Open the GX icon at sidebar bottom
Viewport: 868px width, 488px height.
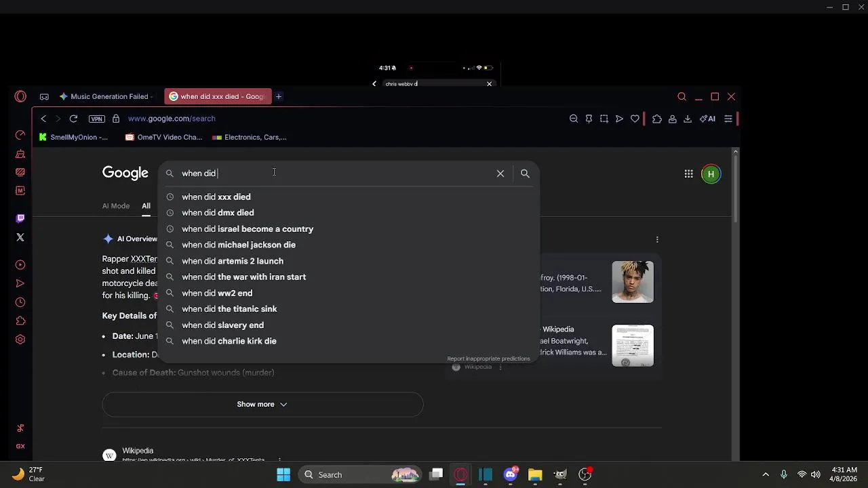click(20, 446)
